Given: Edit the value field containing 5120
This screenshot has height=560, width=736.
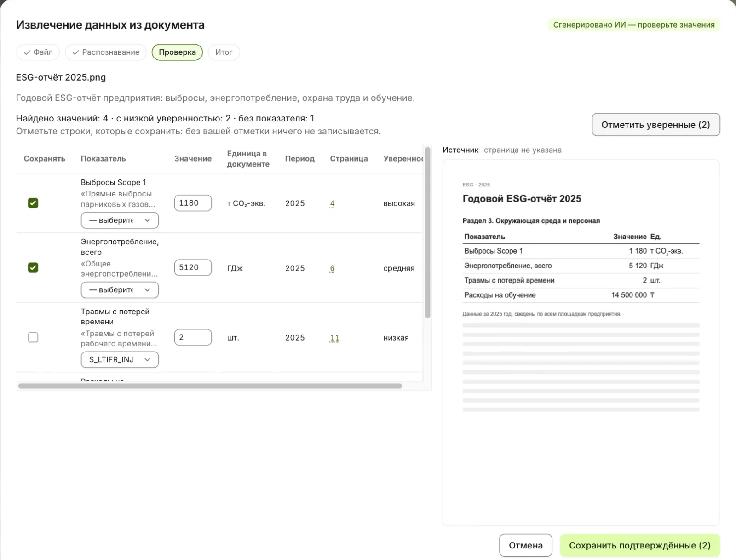Looking at the screenshot, I should [x=193, y=267].
